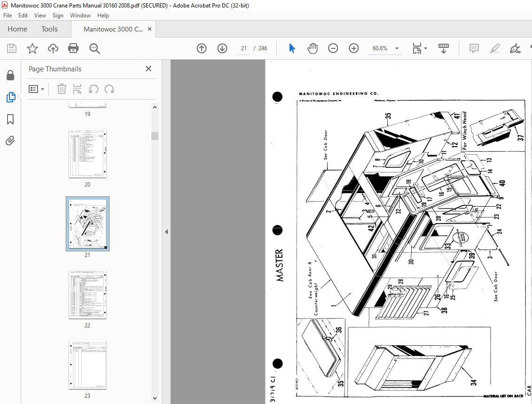Click Insert pages thumbnail tool
This screenshot has width=532, height=404.
click(78, 89)
